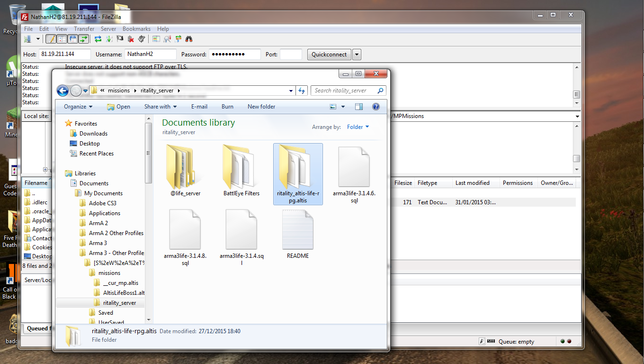644x364 pixels.
Task: Click Burn in Explorer toolbar
Action: coord(227,107)
